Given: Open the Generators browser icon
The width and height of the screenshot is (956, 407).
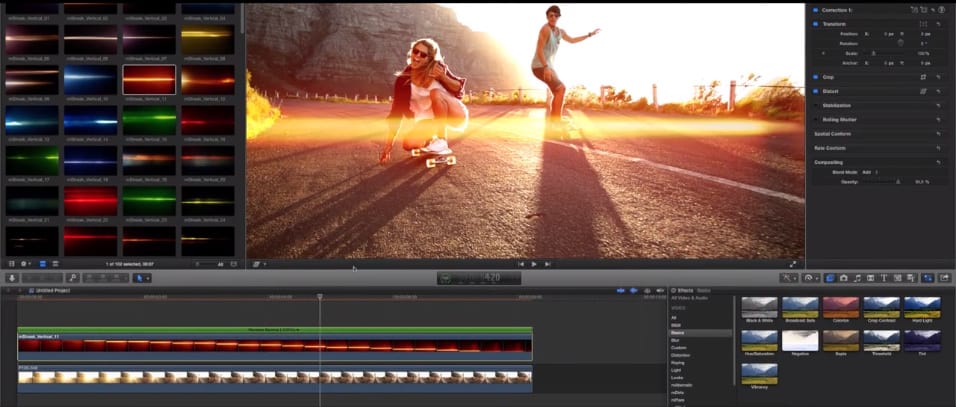Looking at the screenshot, I should click(x=897, y=278).
